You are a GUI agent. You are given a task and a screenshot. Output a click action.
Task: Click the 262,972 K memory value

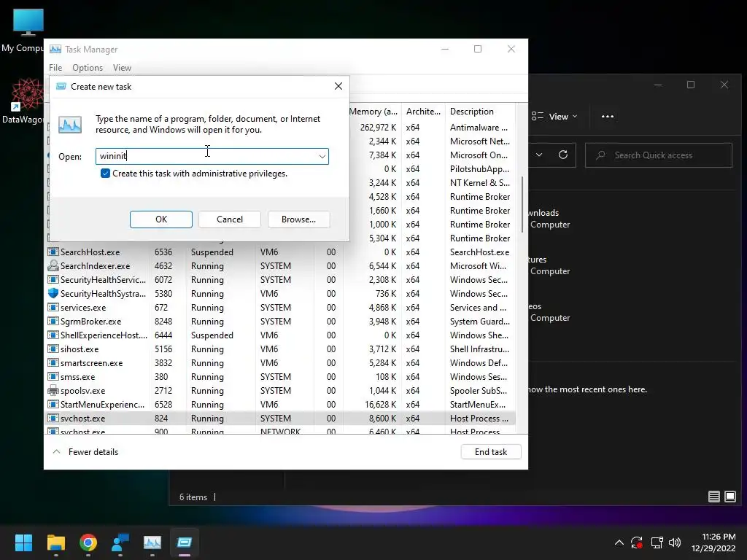379,127
